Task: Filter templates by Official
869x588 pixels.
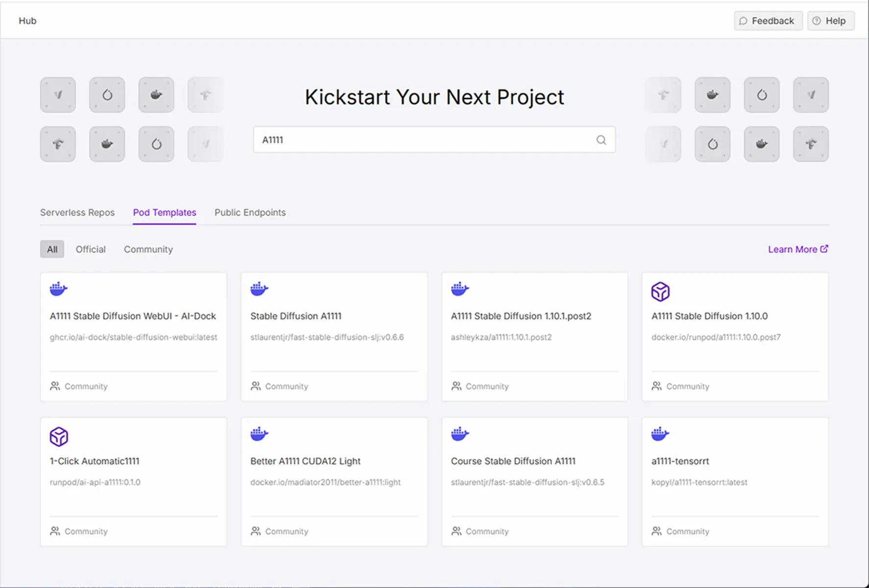Action: pos(91,249)
